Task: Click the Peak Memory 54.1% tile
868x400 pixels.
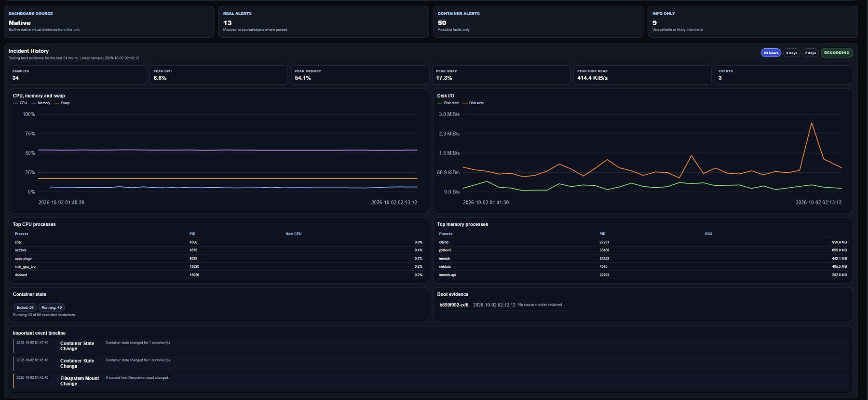Action: 360,75
